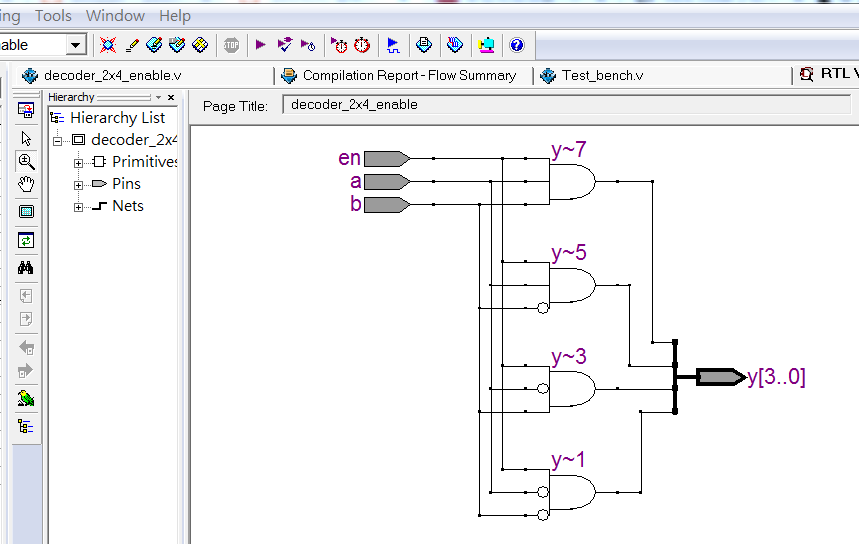Close the Hierarchy panel

171,97
